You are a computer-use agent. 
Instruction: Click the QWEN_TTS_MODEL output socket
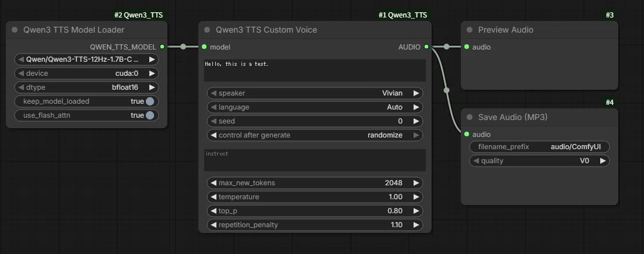tap(162, 47)
